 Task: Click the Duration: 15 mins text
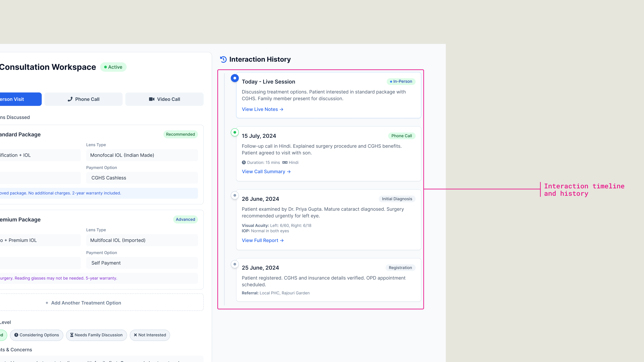[x=263, y=162]
